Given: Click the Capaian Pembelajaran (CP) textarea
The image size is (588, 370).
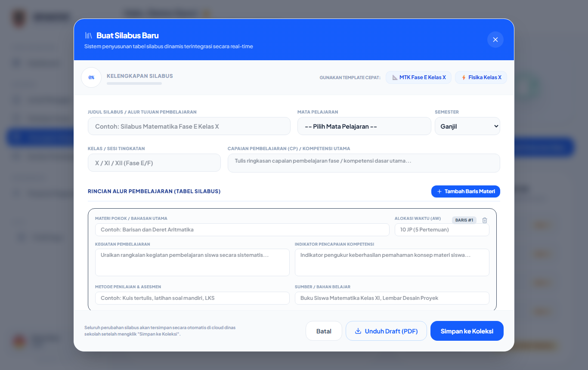Looking at the screenshot, I should coord(364,163).
